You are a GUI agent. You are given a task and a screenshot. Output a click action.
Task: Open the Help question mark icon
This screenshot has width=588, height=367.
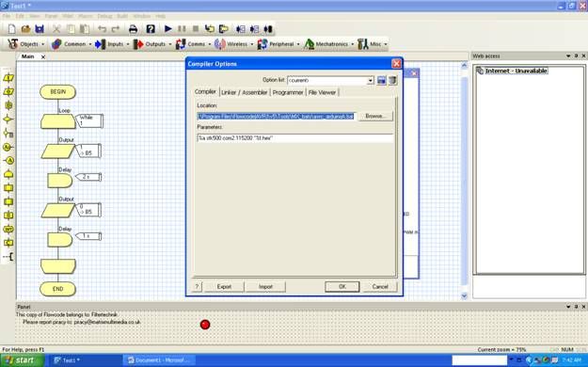(x=151, y=29)
